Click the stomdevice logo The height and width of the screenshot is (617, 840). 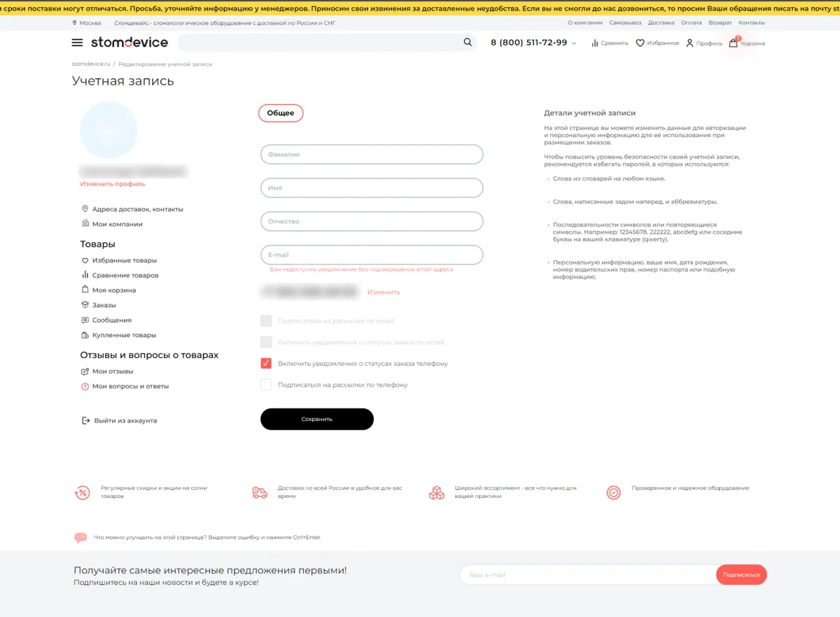point(129,43)
